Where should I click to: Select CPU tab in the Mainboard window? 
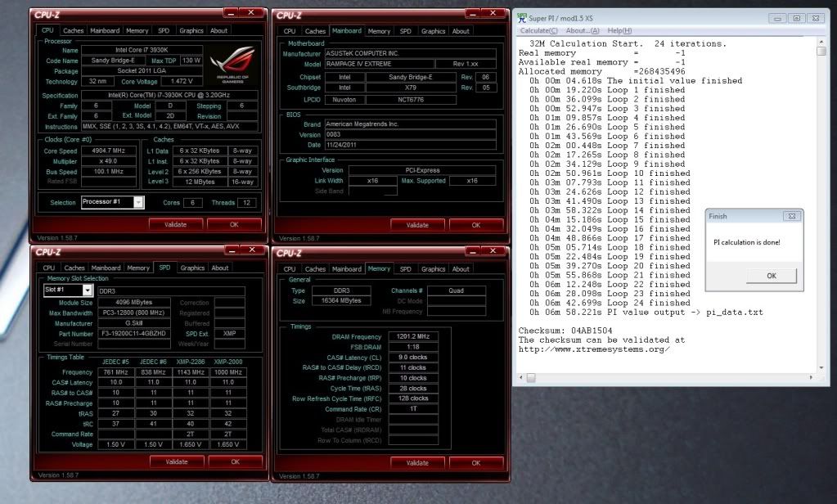290,31
